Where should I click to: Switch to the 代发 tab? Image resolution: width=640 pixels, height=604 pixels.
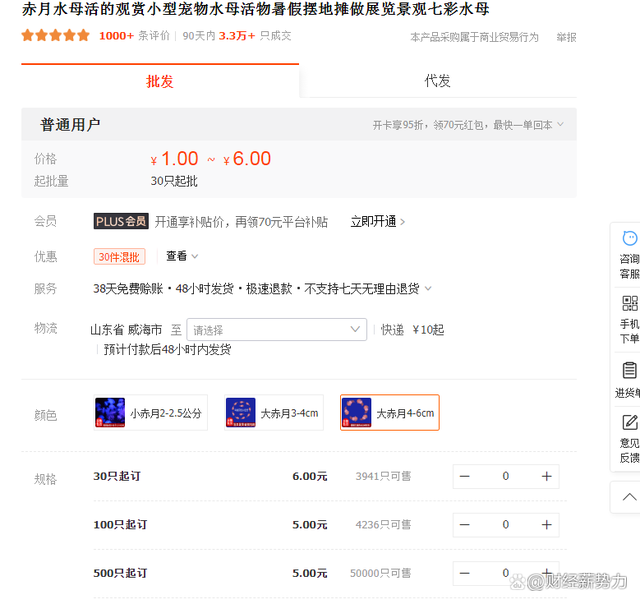coord(438,81)
